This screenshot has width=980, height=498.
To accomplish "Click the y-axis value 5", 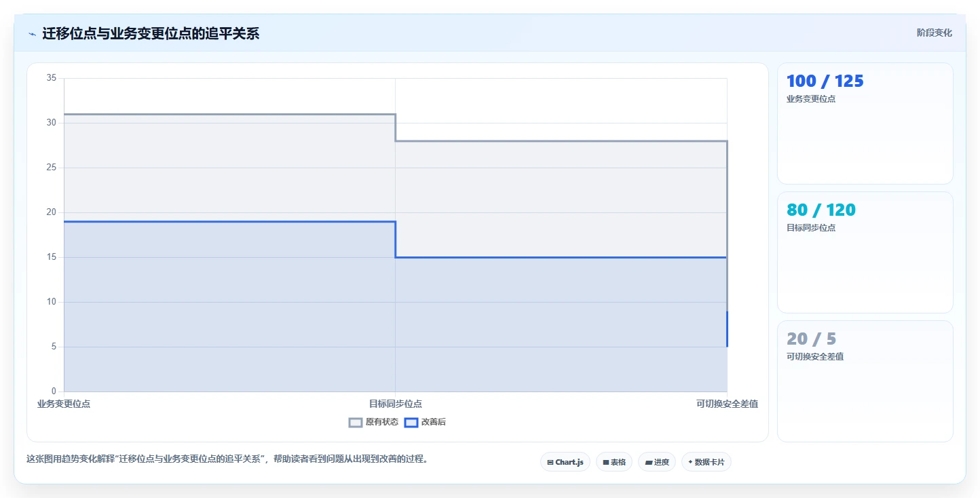I will click(54, 347).
